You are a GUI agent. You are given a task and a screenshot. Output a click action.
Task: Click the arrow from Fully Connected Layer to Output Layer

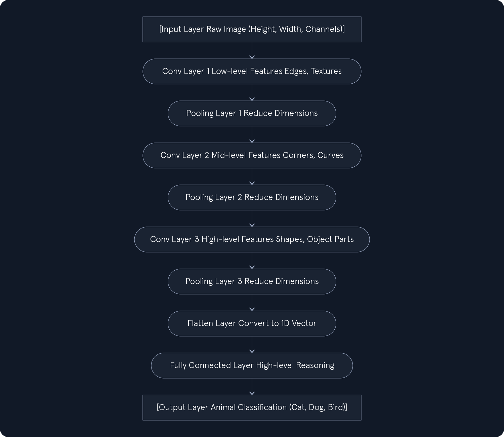point(252,387)
